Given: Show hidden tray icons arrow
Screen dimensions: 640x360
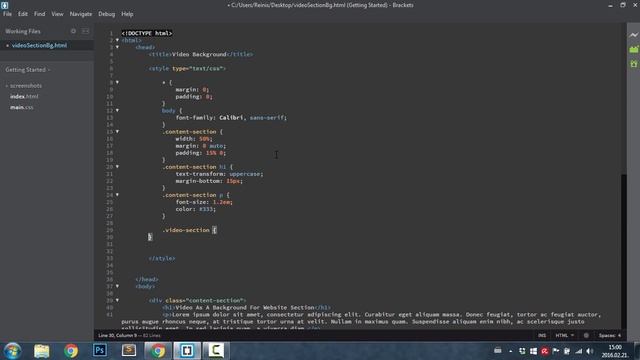Looking at the screenshot, I should (511, 351).
